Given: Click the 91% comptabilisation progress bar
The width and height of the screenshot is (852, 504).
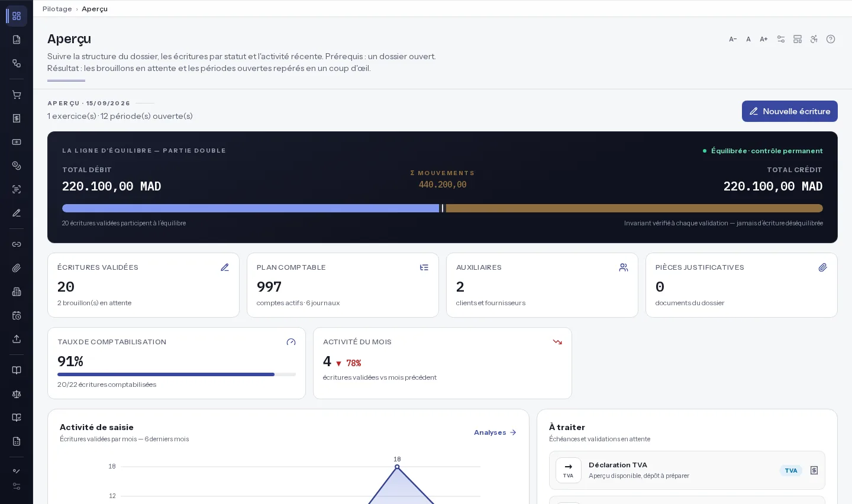Looking at the screenshot, I should tap(176, 374).
